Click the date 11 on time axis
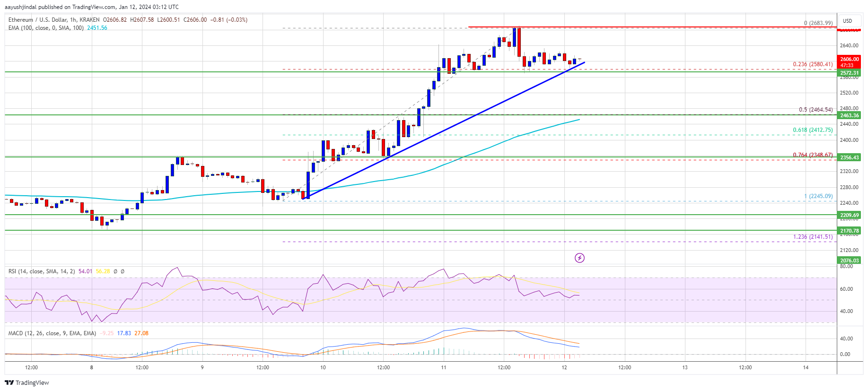The width and height of the screenshot is (868, 391). pos(444,367)
